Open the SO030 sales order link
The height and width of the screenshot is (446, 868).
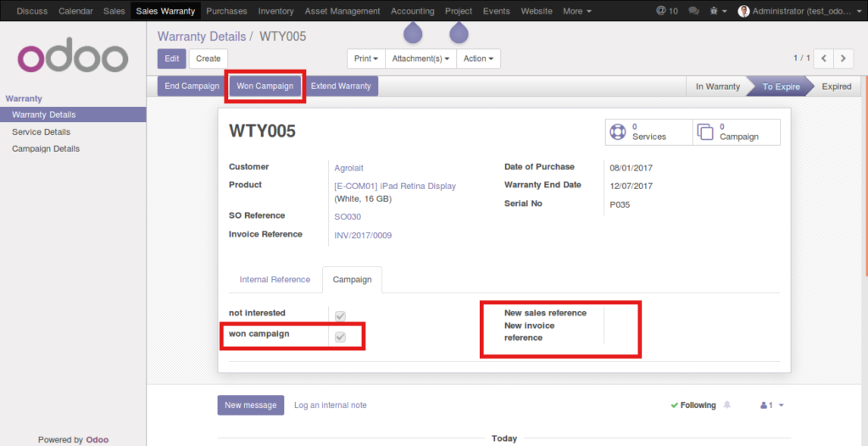pyautogui.click(x=348, y=216)
